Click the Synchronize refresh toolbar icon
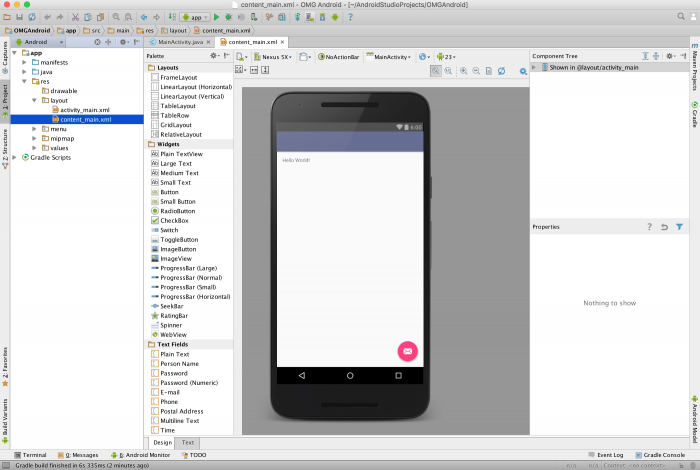The height and width of the screenshot is (470, 700). [x=32, y=17]
